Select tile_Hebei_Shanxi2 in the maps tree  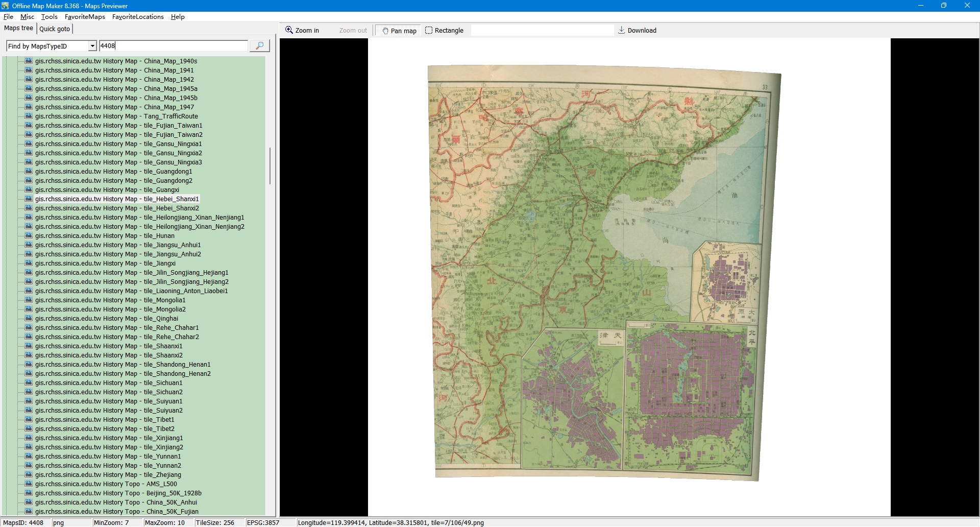click(x=117, y=208)
